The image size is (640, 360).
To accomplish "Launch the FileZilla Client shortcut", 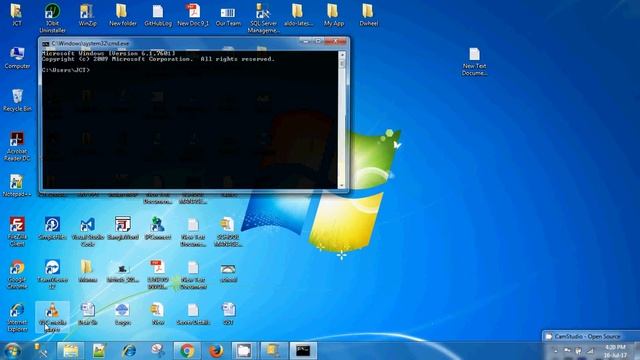I will pyautogui.click(x=17, y=231).
